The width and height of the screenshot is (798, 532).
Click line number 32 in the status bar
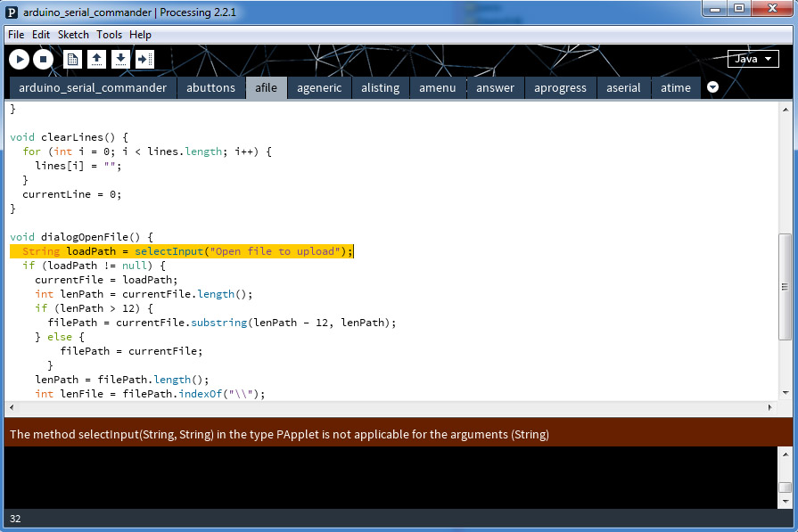tap(15, 519)
